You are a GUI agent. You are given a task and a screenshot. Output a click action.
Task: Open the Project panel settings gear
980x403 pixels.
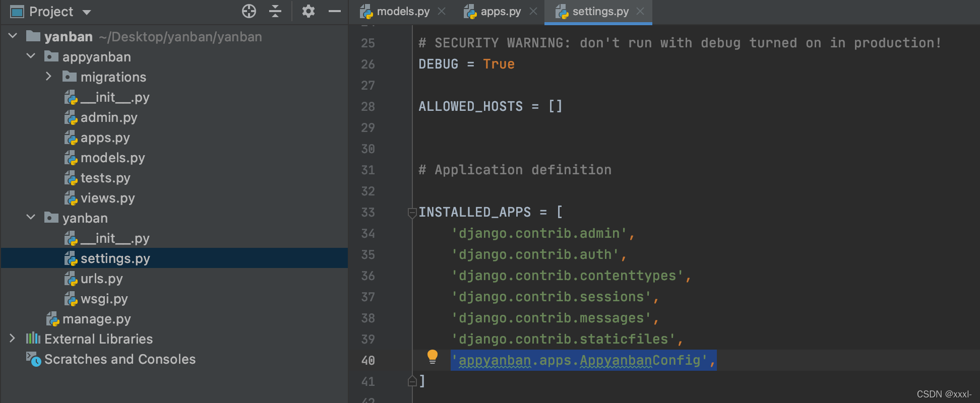pyautogui.click(x=309, y=11)
